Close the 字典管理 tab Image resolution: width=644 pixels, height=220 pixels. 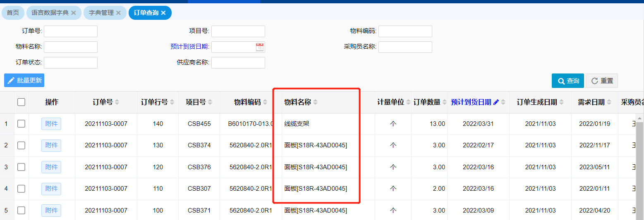[118, 13]
